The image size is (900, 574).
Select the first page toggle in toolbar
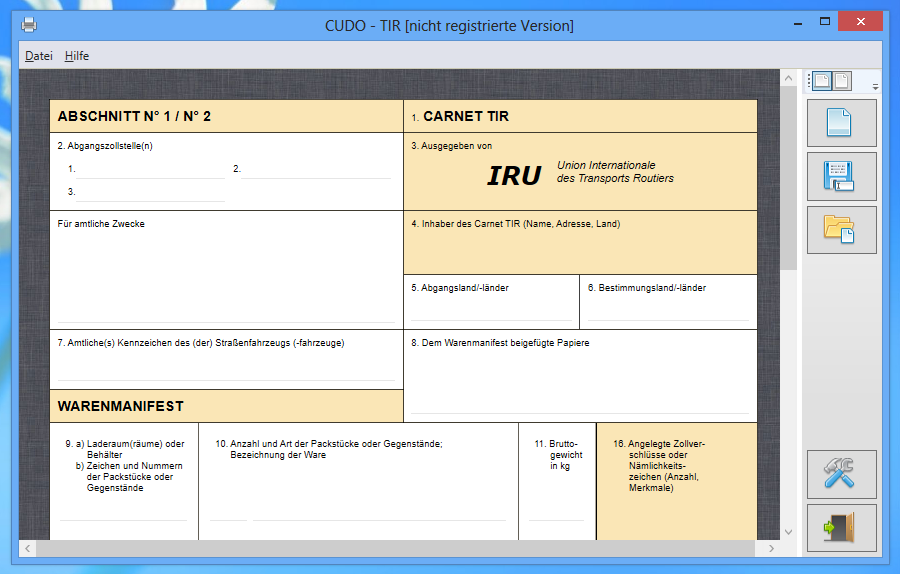(823, 81)
